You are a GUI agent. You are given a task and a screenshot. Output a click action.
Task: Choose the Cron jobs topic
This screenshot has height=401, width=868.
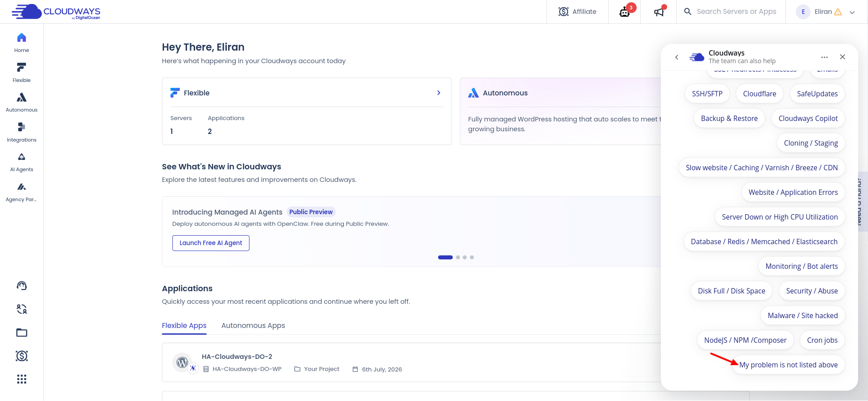pos(822,340)
